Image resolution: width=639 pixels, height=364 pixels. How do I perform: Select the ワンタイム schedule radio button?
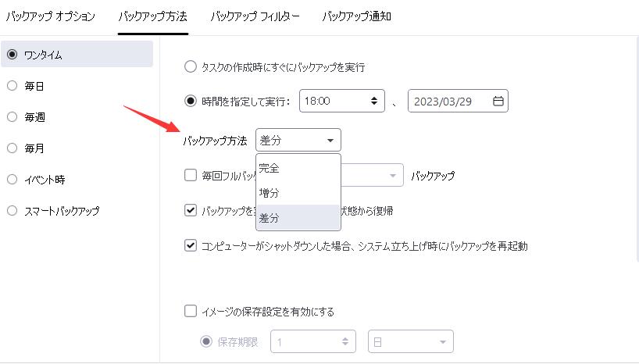[x=12, y=54]
